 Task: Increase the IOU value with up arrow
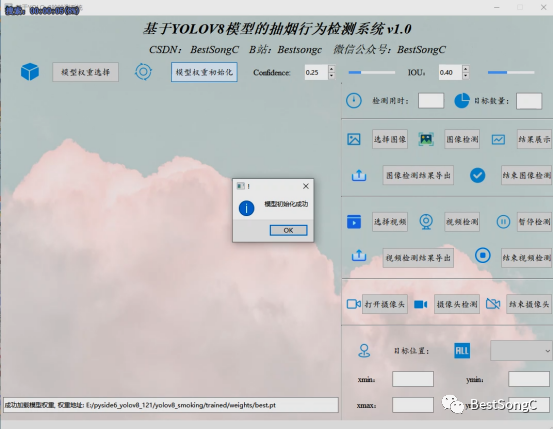point(466,69)
